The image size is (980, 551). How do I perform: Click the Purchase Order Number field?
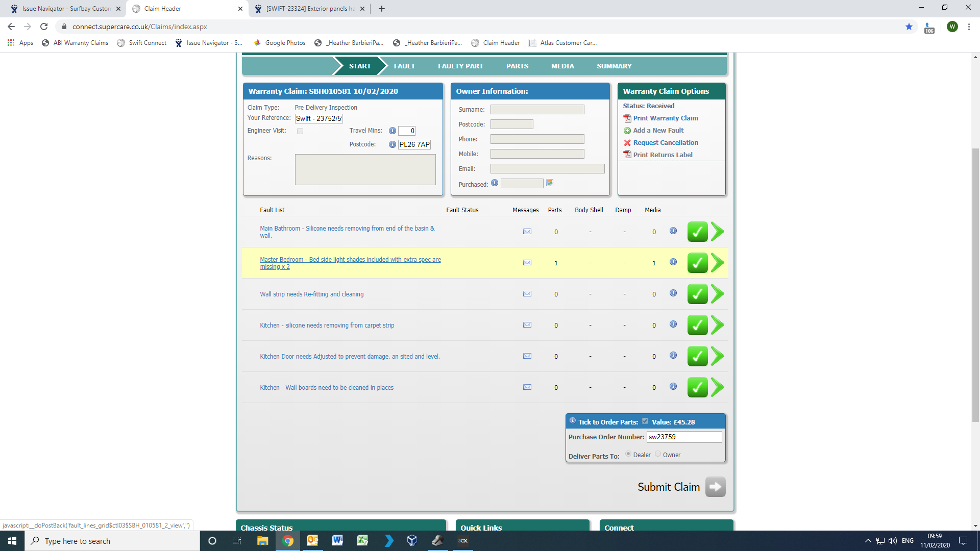pyautogui.click(x=684, y=437)
